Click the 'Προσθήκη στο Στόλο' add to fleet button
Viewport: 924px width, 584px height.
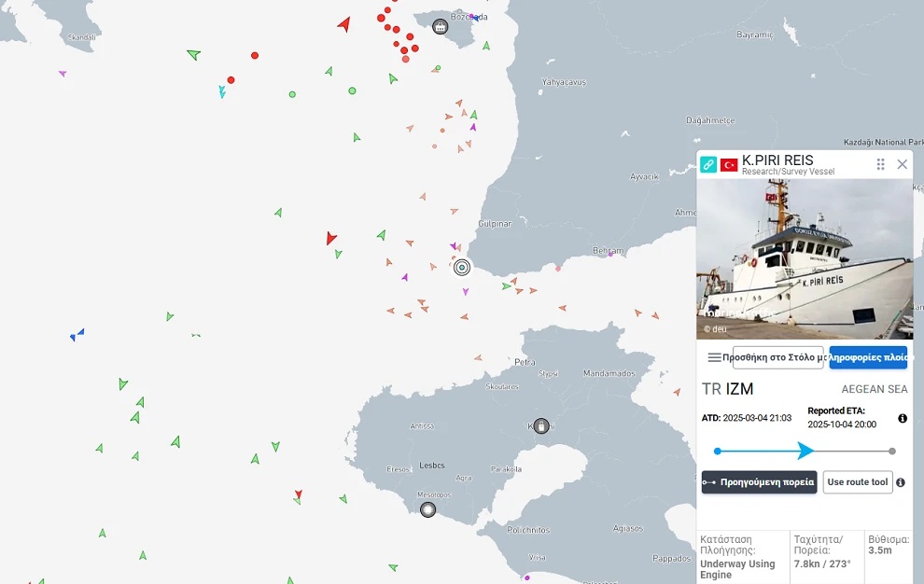tap(777, 357)
